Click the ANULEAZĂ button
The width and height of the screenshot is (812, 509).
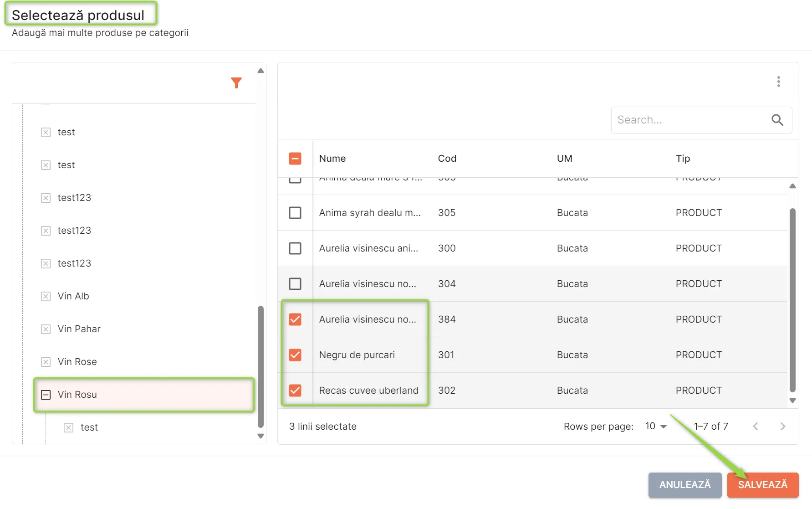click(x=685, y=485)
